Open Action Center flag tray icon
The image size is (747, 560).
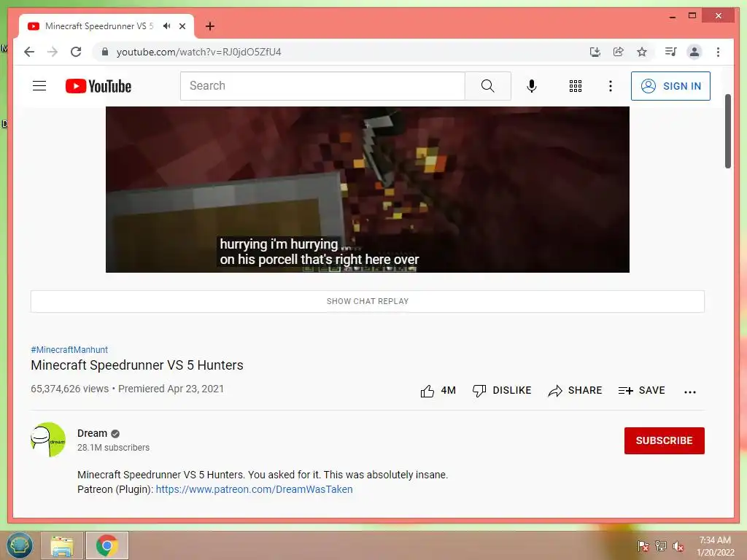pos(643,545)
